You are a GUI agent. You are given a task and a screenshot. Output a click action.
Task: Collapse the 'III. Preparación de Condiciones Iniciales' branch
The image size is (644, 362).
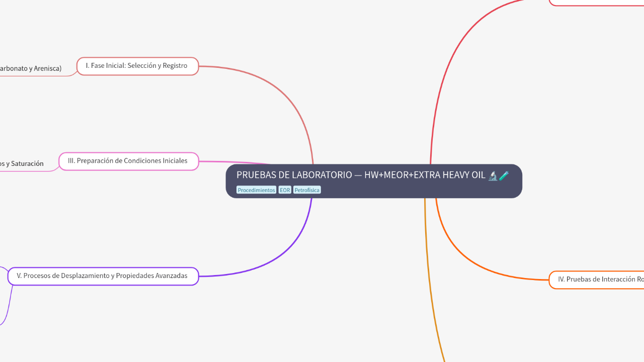click(x=128, y=161)
